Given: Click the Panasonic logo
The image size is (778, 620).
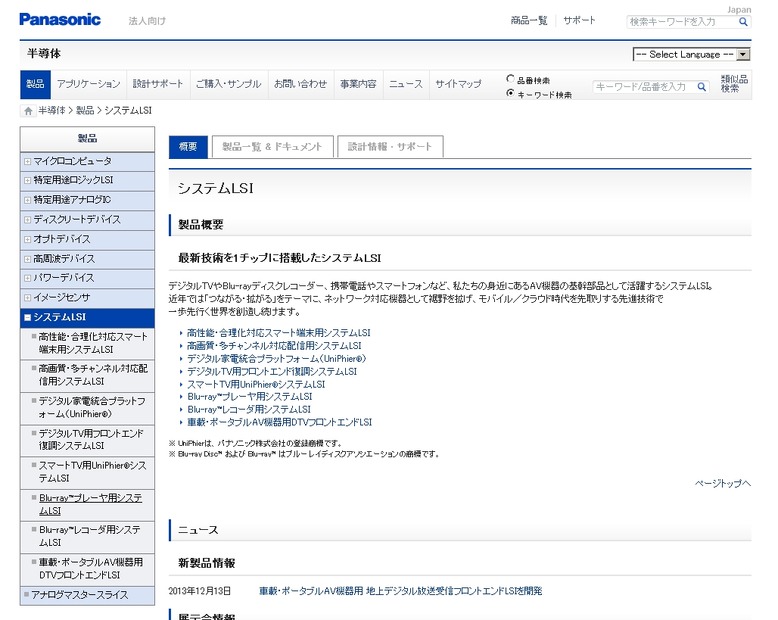Looking at the screenshot, I should point(60,19).
